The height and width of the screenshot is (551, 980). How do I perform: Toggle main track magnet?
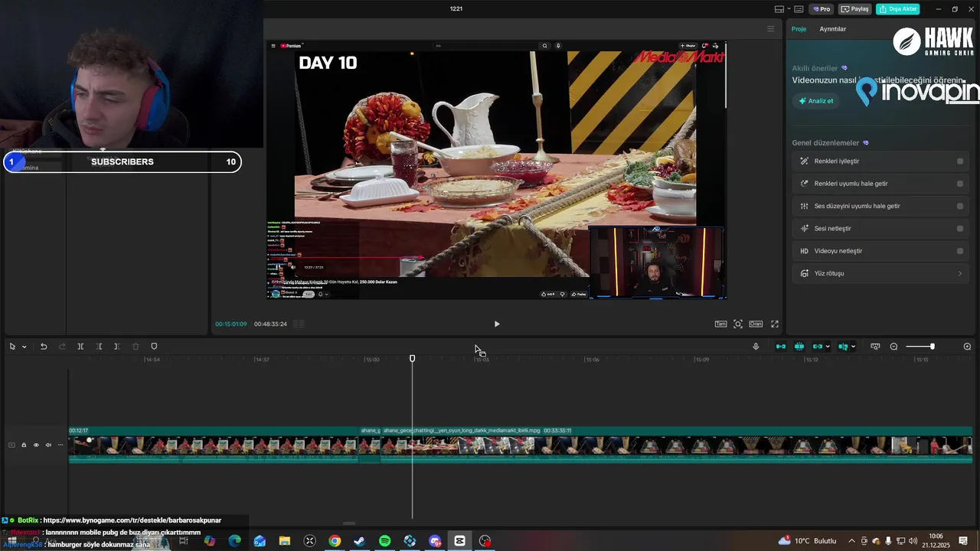781,347
